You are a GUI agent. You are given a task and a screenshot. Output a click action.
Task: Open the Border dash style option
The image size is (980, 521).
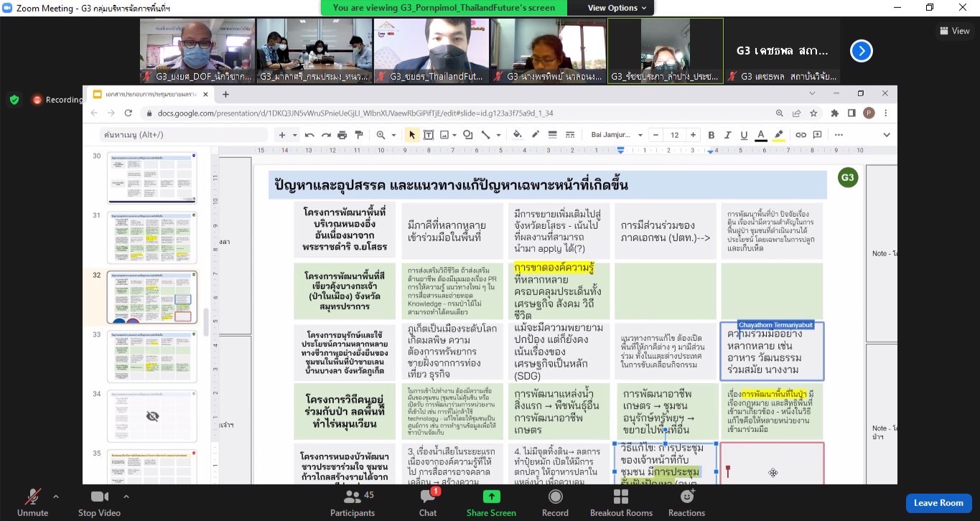570,135
